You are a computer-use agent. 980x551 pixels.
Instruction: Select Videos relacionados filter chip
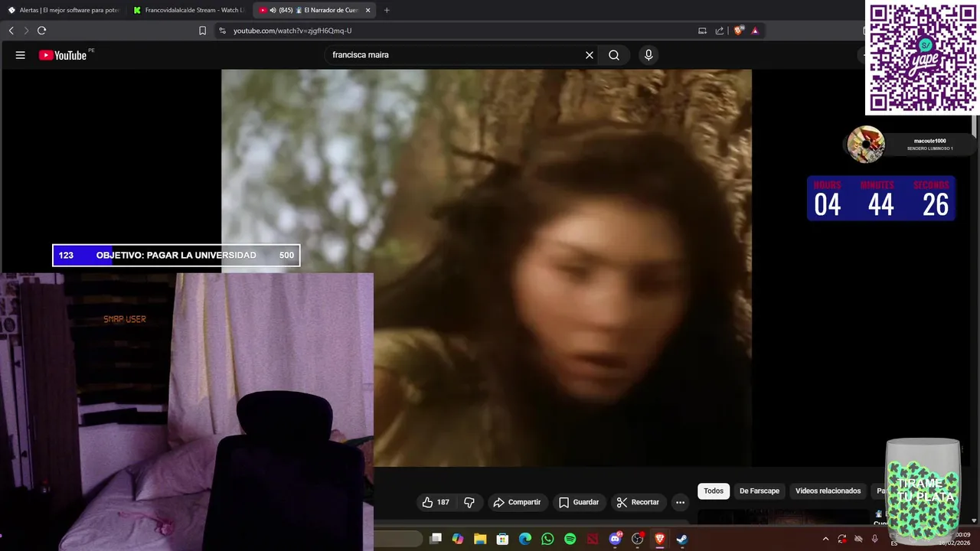click(x=828, y=491)
